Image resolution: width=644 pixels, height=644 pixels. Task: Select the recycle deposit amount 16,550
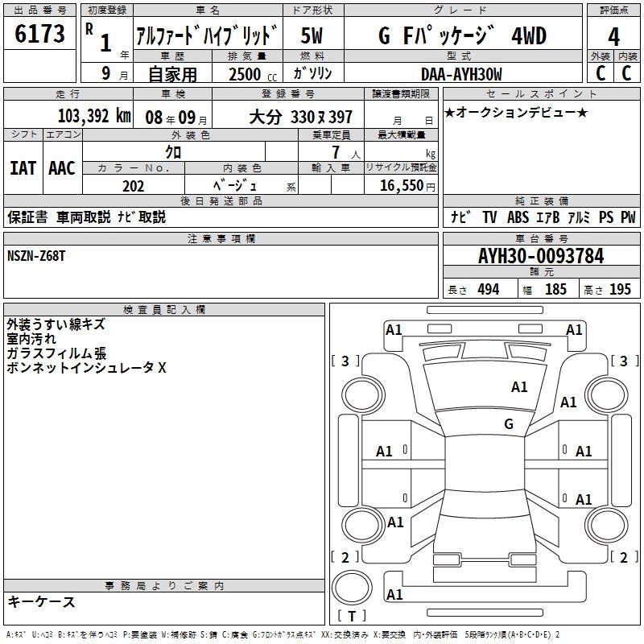[x=400, y=186]
